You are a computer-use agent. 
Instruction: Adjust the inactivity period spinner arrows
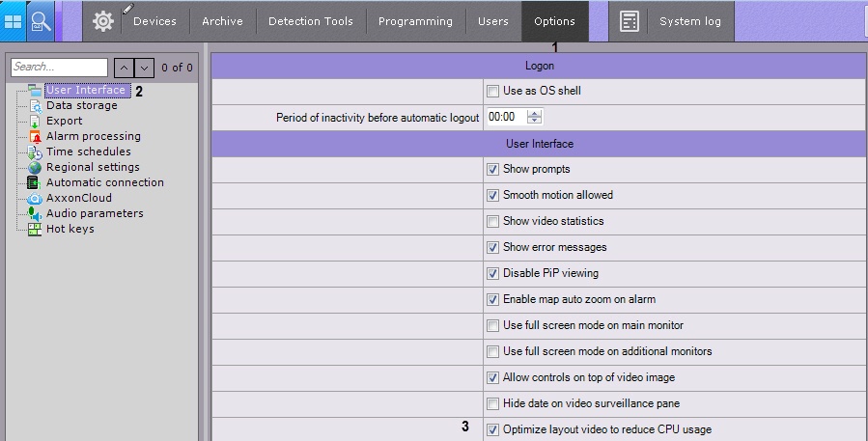click(x=535, y=117)
